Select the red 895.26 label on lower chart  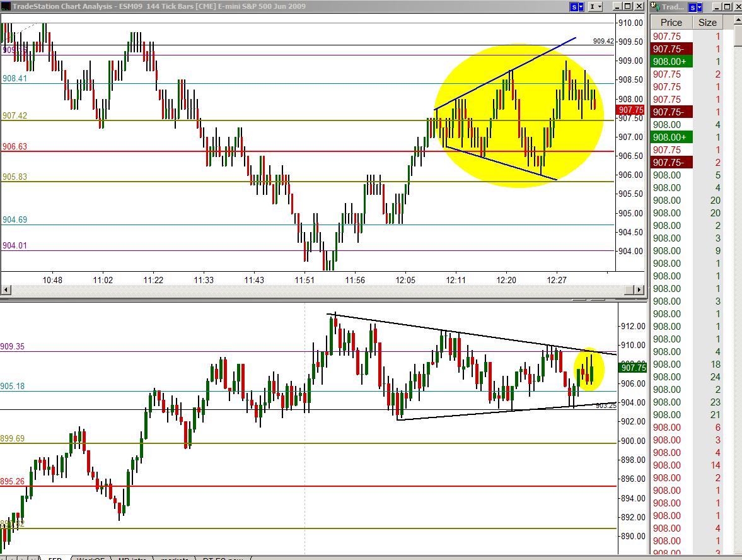pos(13,481)
